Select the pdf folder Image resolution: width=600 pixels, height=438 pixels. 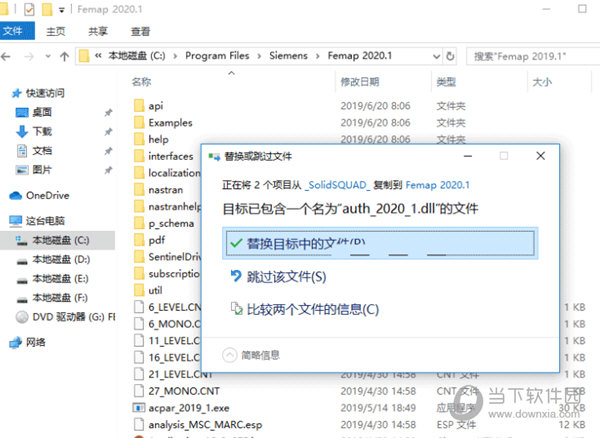(157, 240)
